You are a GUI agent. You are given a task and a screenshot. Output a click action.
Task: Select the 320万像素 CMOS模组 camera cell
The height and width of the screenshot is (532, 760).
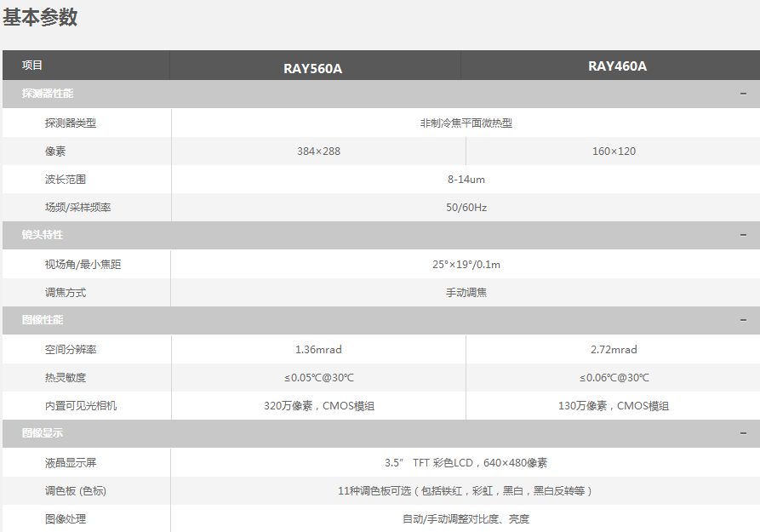pos(318,406)
